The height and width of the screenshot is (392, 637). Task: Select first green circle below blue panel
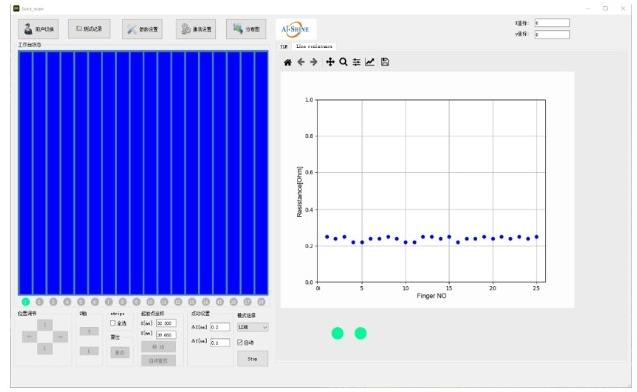coord(26,302)
